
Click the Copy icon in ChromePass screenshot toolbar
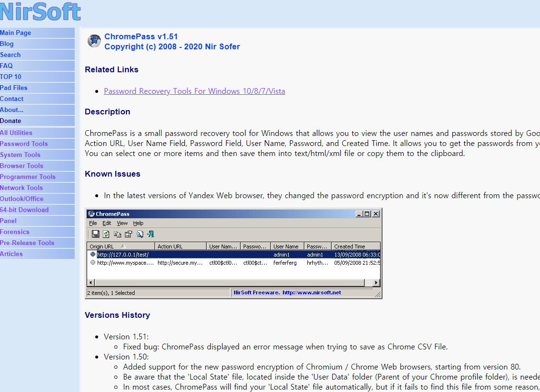pyautogui.click(x=117, y=234)
